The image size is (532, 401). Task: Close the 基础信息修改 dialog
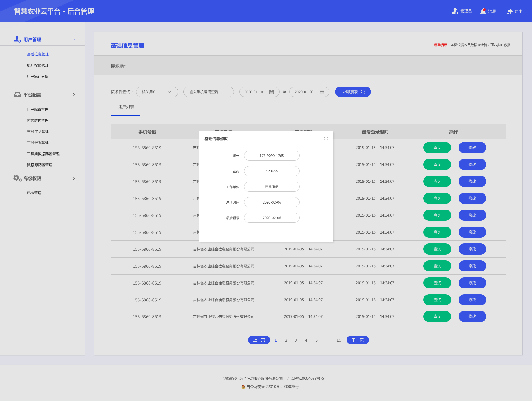[326, 139]
